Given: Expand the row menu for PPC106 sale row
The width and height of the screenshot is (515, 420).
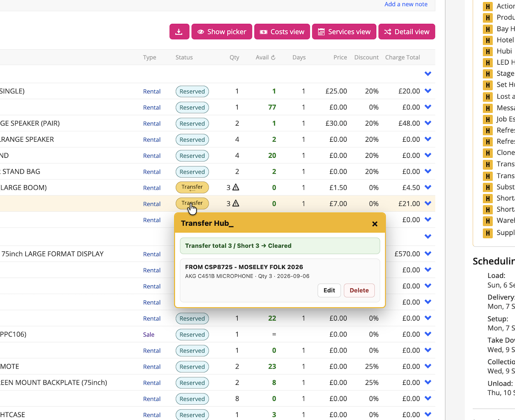Looking at the screenshot, I should pyautogui.click(x=428, y=334).
